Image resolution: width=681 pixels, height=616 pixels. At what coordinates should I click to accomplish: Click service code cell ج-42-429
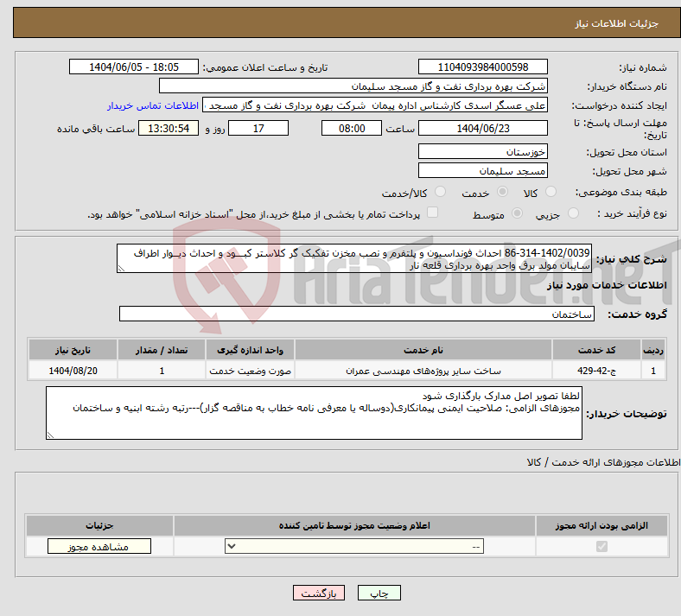click(597, 371)
